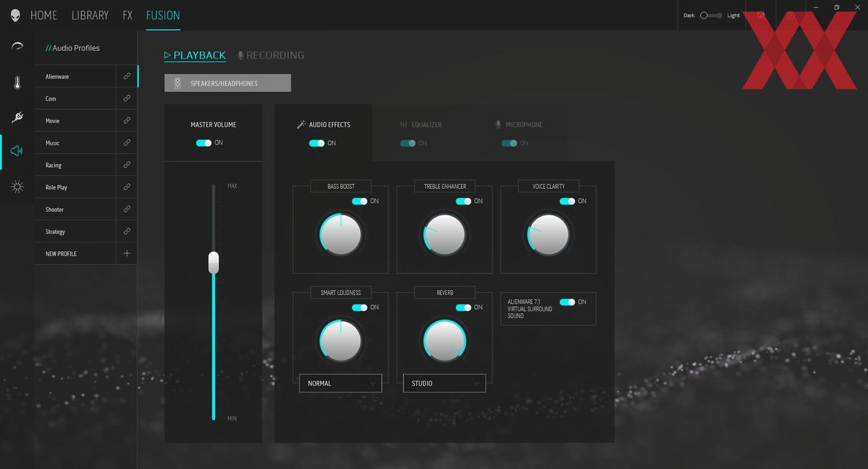Switch to the RECORDING tab
The image size is (868, 469).
coord(271,56)
